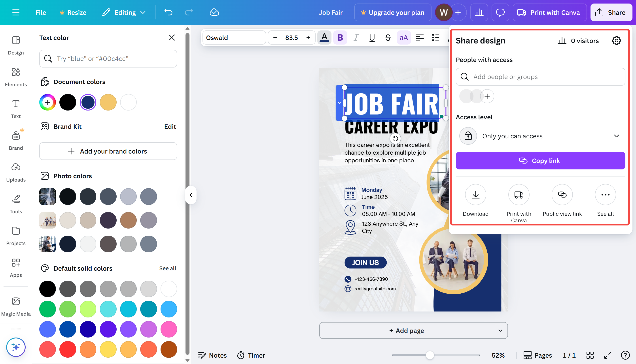636x364 pixels.
Task: Expand the Add page dropdown arrow
Action: (x=501, y=330)
